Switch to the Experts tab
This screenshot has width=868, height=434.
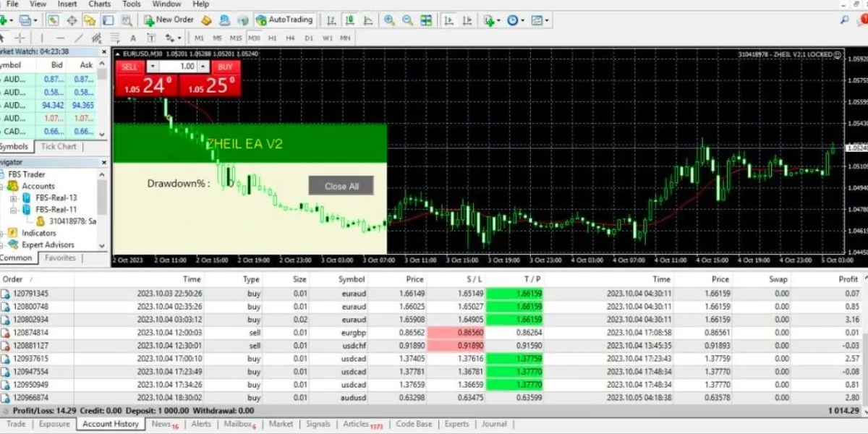(456, 424)
